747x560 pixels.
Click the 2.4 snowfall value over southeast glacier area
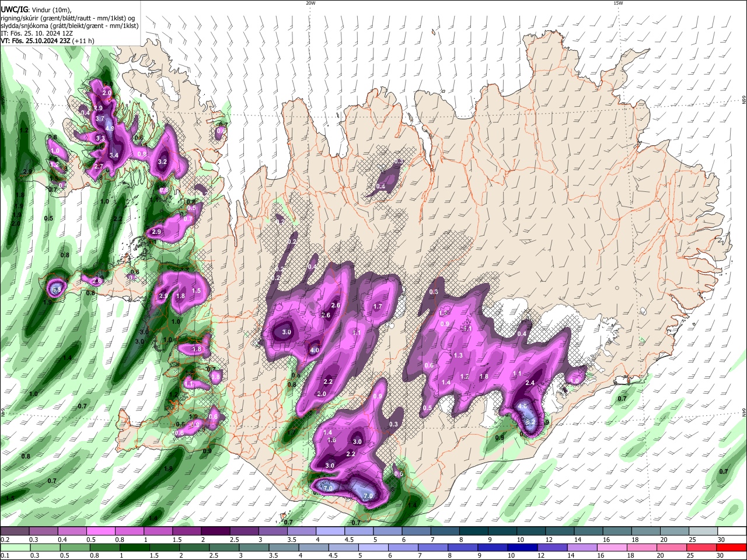530,383
